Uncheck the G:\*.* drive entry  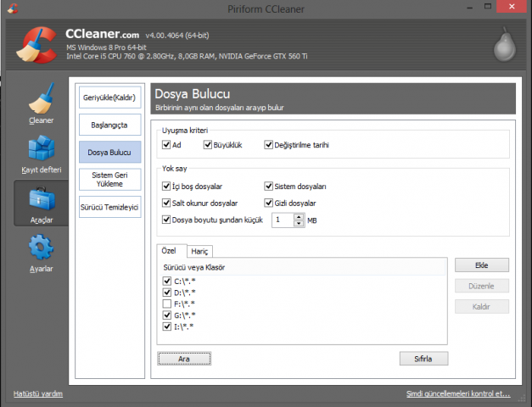(x=166, y=315)
